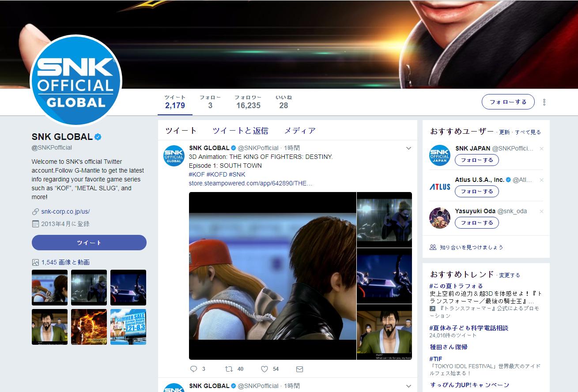Click 知り合いを見つけましょう link
Screen dimensions: 578x392
pos(472,247)
